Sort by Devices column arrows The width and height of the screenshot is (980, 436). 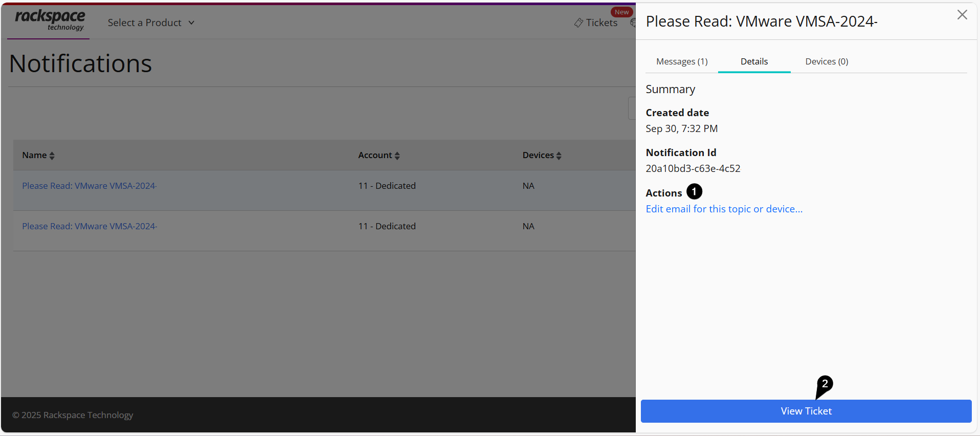pyautogui.click(x=559, y=156)
